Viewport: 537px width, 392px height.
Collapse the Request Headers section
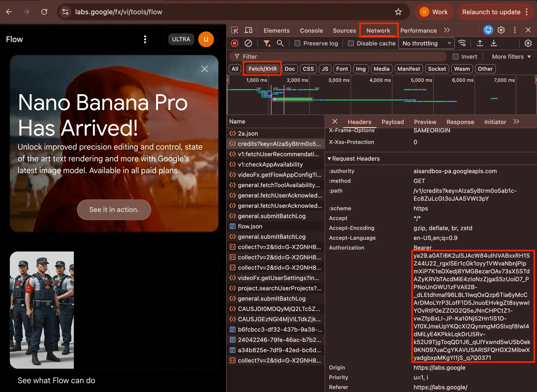click(330, 158)
